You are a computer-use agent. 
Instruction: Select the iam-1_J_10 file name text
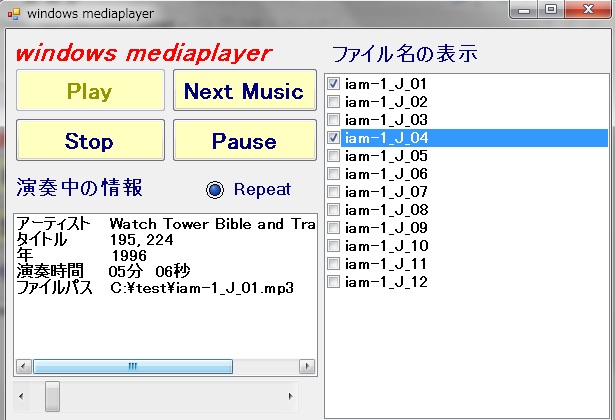(x=386, y=246)
